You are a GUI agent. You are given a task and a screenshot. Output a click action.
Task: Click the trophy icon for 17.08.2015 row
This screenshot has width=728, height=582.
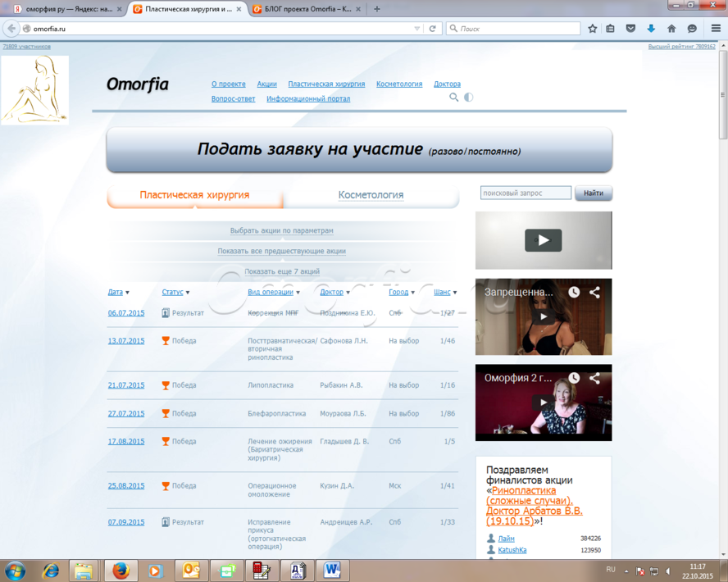click(x=166, y=441)
